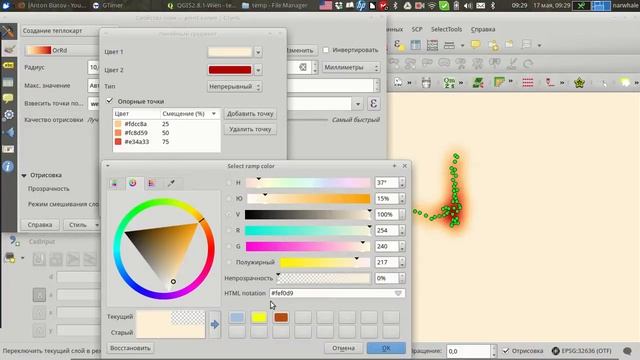Open the Metadata info tab in sidebar
640x360 pixels.
[x=8, y=166]
